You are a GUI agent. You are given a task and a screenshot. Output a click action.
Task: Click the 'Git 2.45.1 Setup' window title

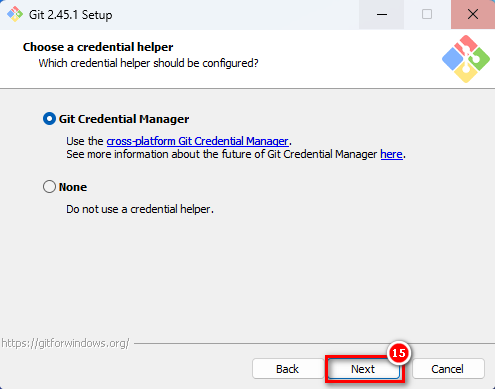pos(71,15)
